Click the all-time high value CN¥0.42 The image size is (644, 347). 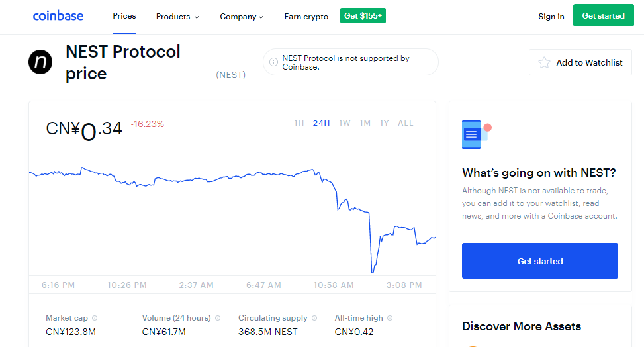pyautogui.click(x=354, y=332)
